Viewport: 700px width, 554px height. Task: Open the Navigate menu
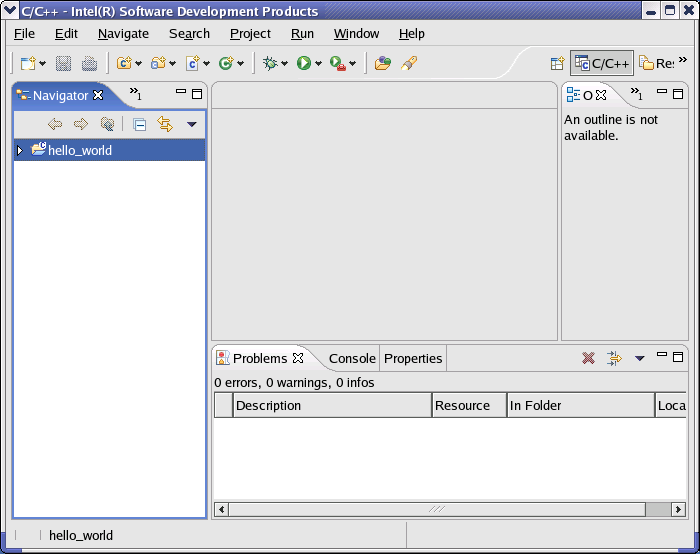point(123,33)
